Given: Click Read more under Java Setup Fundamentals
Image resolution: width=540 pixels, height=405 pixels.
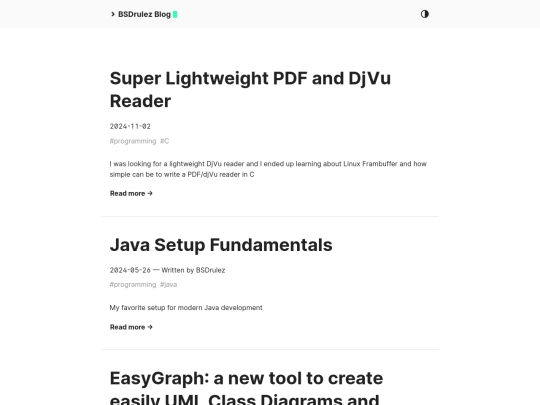Looking at the screenshot, I should point(131,327).
